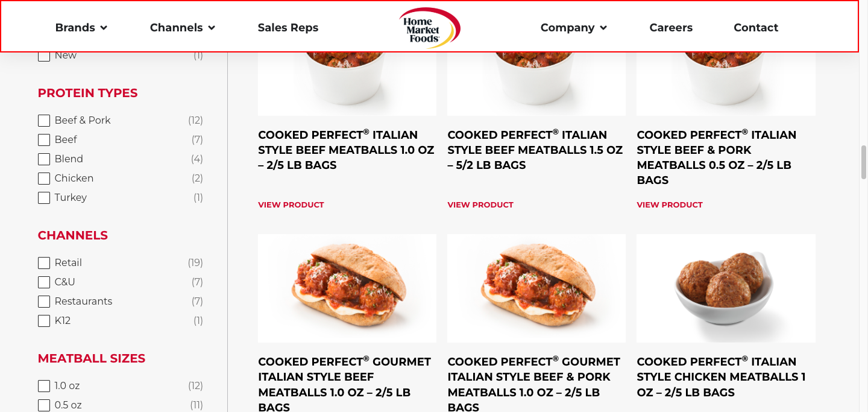This screenshot has width=868, height=412.
Task: Click the Home Market Foods logo
Action: coord(429,28)
